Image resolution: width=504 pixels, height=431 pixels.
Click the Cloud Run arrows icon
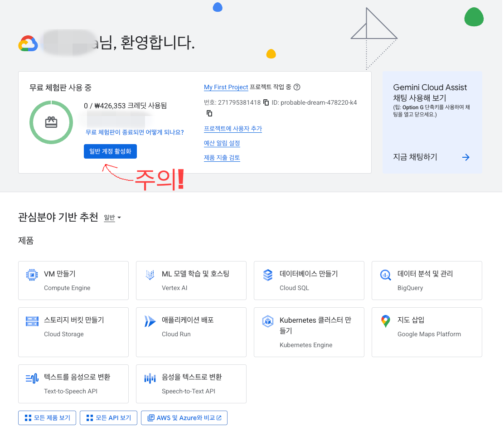tap(150, 321)
